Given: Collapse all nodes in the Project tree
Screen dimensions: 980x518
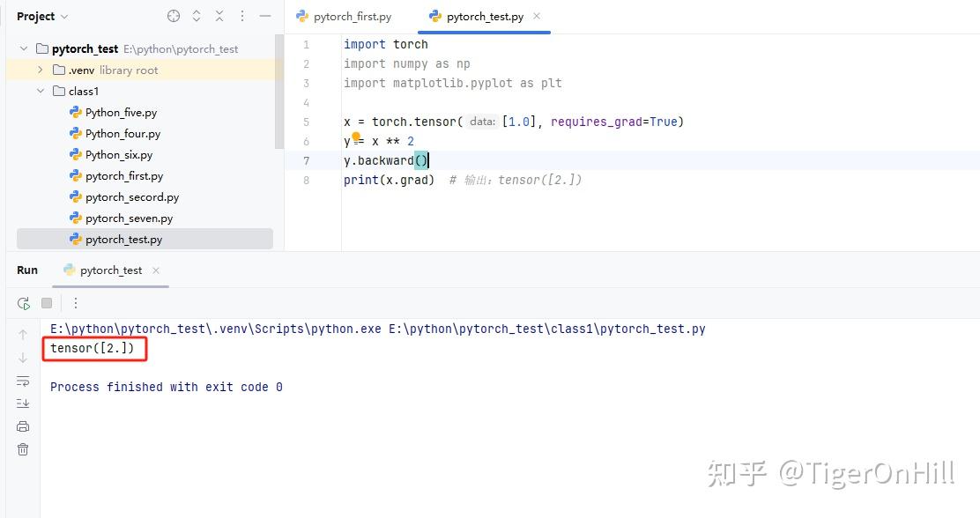Looking at the screenshot, I should (x=219, y=15).
